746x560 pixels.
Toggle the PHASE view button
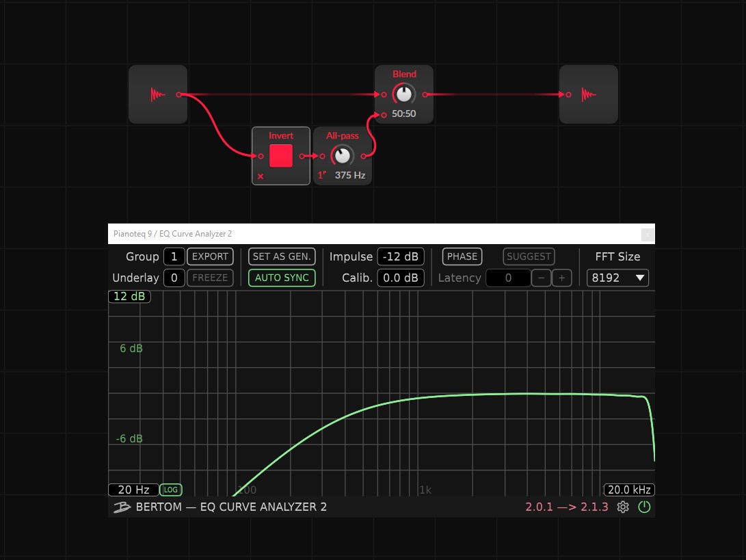462,256
